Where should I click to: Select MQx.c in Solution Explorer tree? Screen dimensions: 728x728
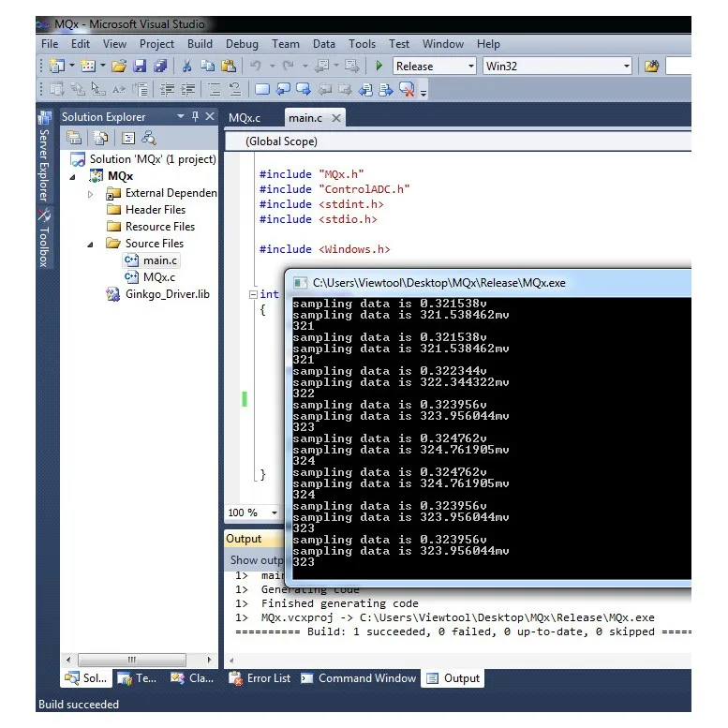point(151,277)
